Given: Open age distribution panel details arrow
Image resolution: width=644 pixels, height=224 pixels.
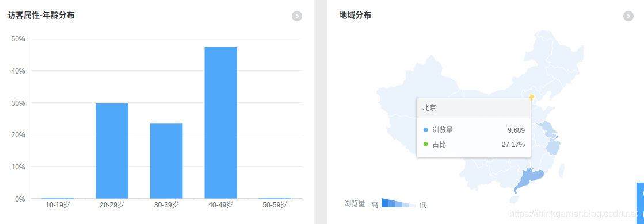Looking at the screenshot, I should point(297,16).
